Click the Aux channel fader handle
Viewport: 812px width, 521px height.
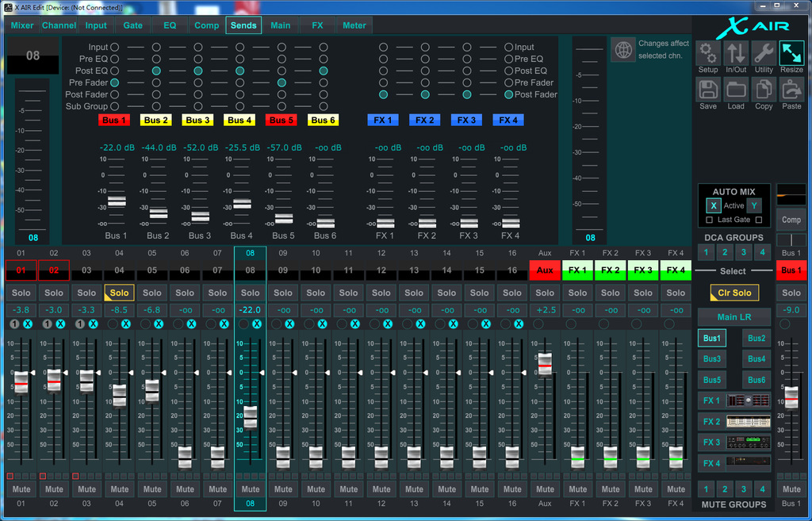coord(545,364)
